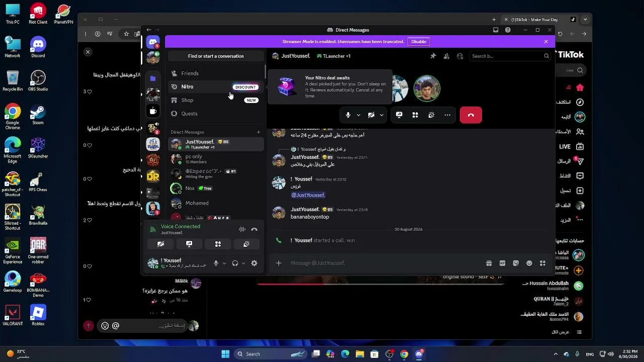Open apps launcher in message bar

tap(542, 263)
